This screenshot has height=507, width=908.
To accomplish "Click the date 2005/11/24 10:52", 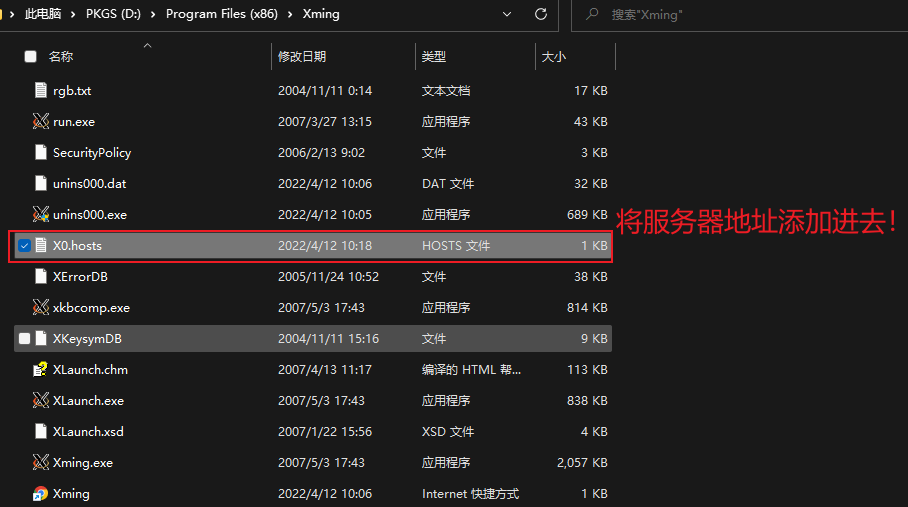I will click(328, 276).
